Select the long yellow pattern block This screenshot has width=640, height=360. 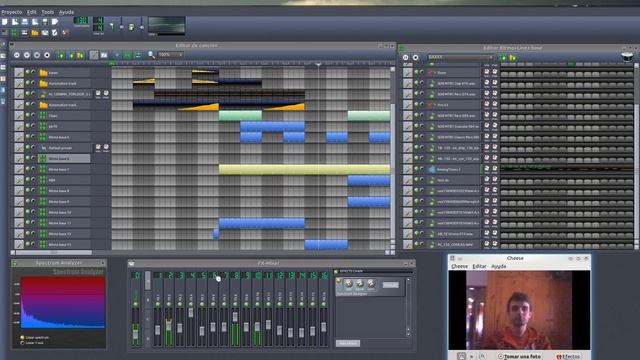pyautogui.click(x=304, y=169)
